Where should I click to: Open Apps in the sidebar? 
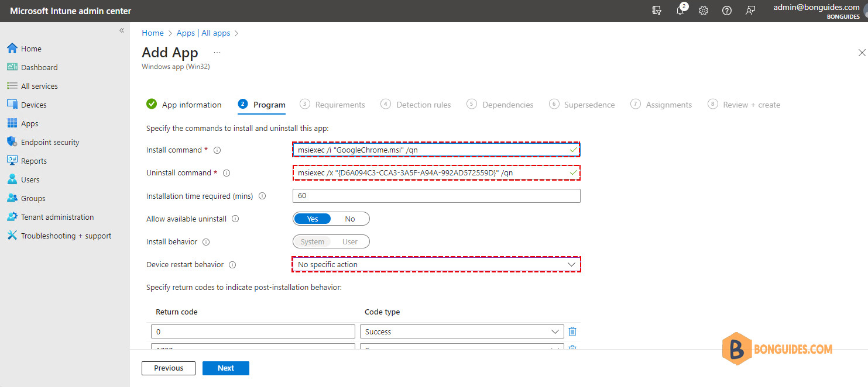tap(29, 123)
